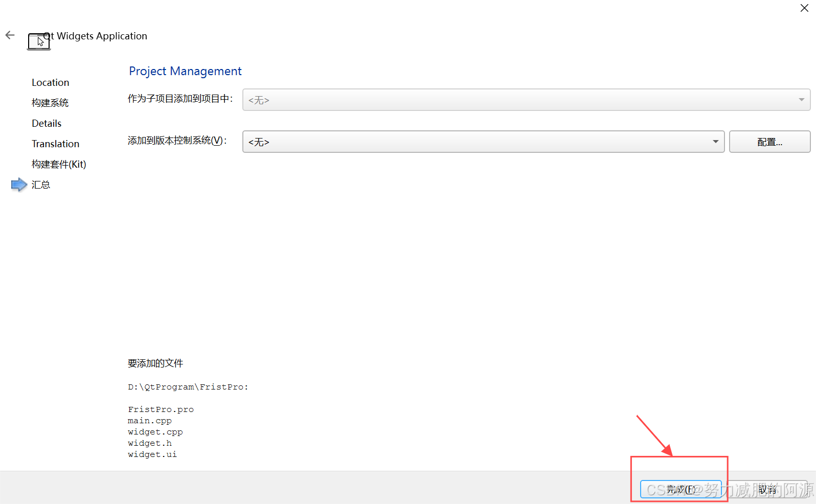Click the widget.cpp file name
Viewport: 816px width, 504px height.
point(155,432)
